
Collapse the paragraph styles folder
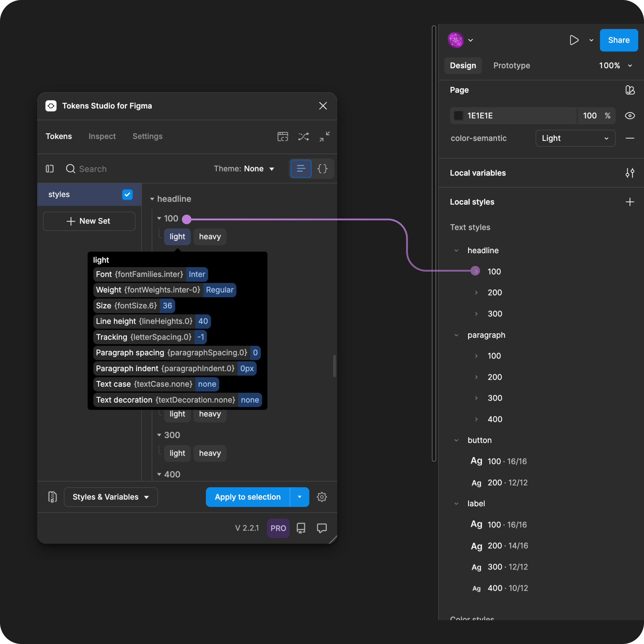point(456,335)
